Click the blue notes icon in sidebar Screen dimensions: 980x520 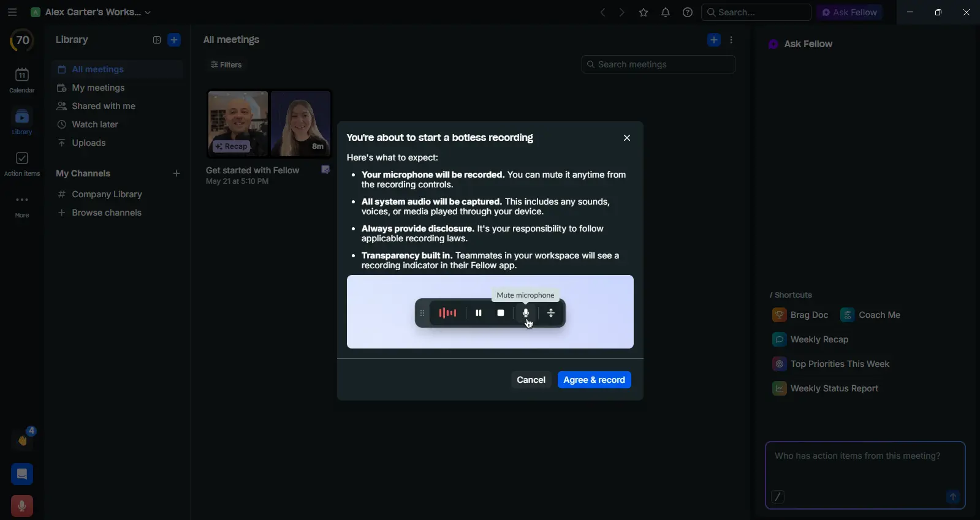click(x=22, y=474)
